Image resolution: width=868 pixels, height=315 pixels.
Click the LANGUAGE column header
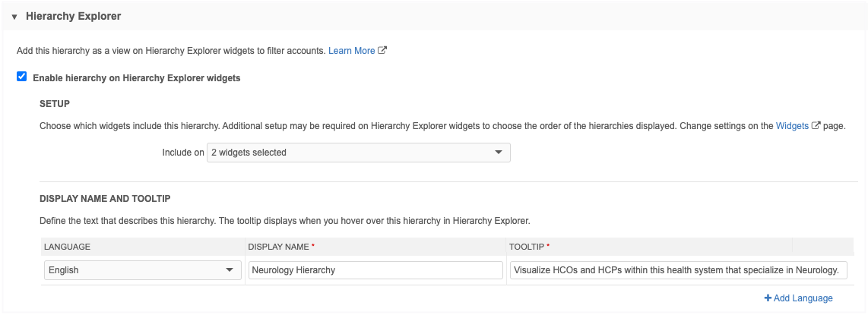(68, 247)
